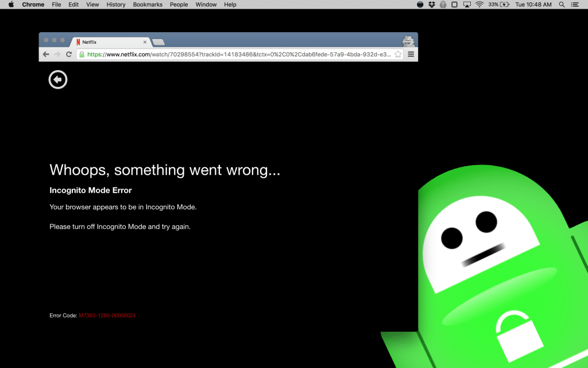Click 'Please turn off Incognito Mode and try again.' text
Screen dimensions: 588x368
[x=120, y=227]
